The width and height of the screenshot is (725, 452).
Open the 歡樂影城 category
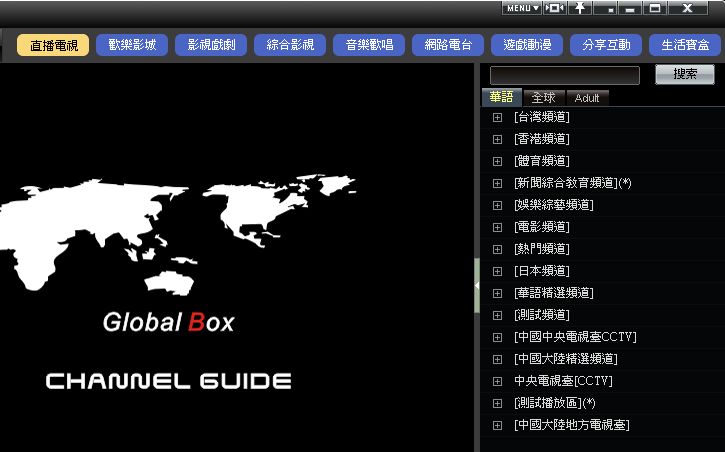(x=132, y=45)
